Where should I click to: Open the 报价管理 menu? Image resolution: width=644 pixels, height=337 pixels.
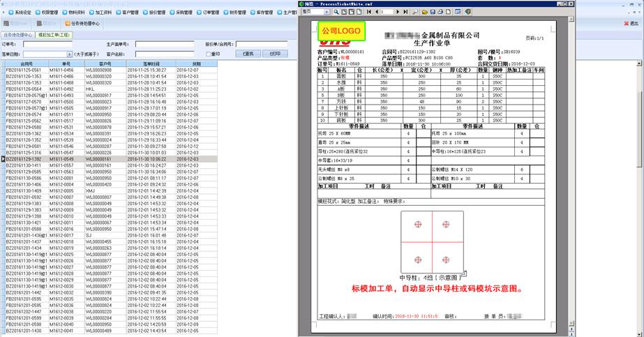pos(154,13)
